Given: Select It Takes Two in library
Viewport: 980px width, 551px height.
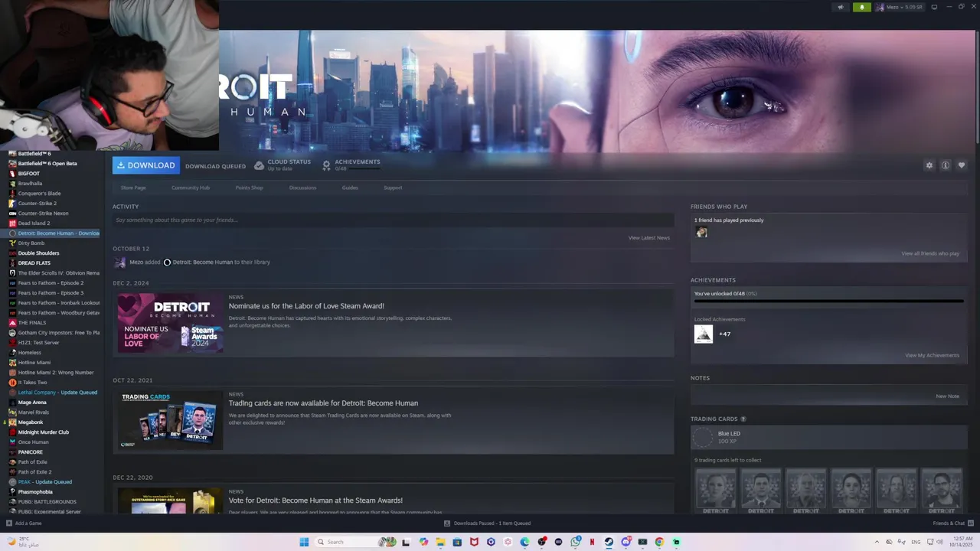Looking at the screenshot, I should tap(32, 383).
